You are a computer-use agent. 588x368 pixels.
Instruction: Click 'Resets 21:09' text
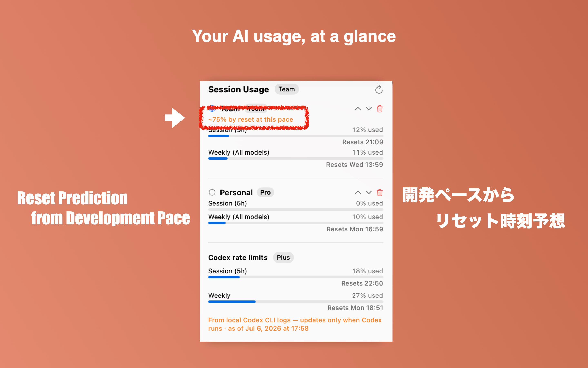363,142
